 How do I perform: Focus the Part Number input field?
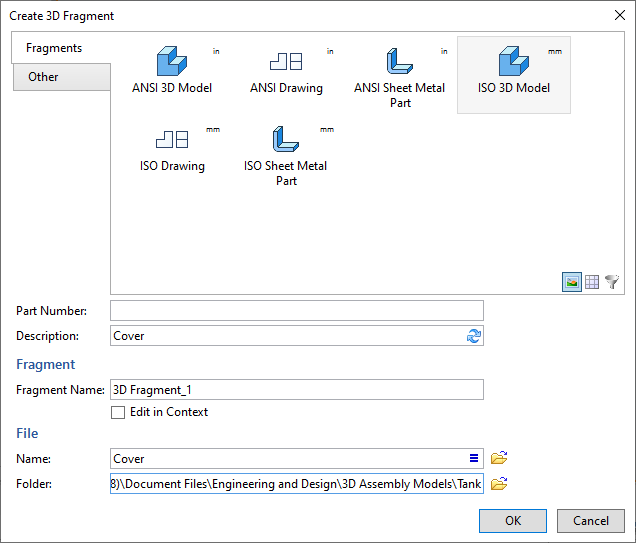tap(297, 311)
